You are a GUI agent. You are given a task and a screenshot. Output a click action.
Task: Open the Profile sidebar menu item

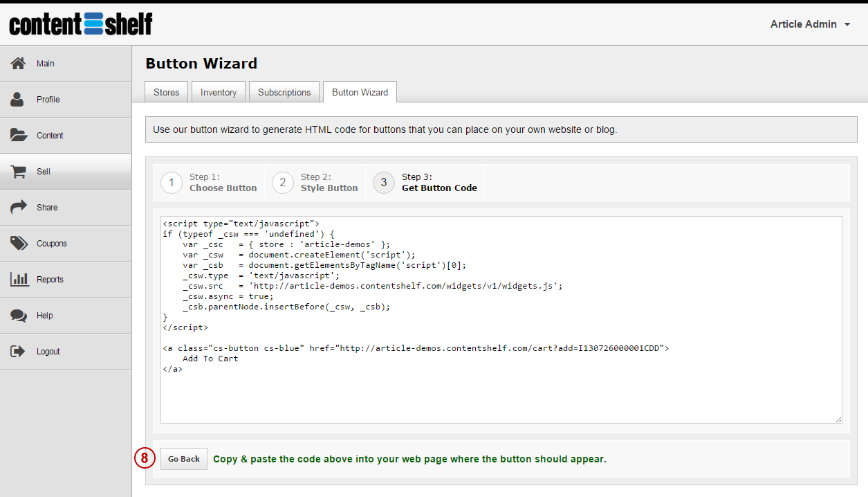[66, 100]
